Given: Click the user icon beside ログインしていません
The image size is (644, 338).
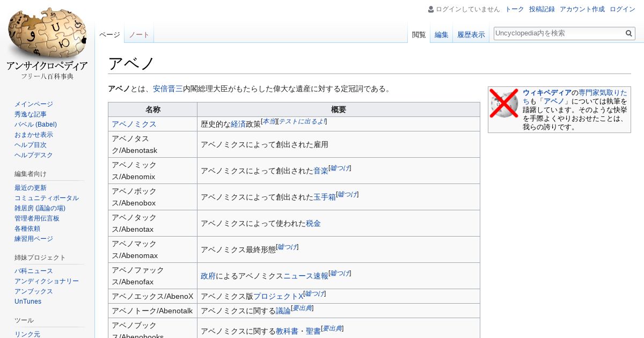Looking at the screenshot, I should [431, 9].
